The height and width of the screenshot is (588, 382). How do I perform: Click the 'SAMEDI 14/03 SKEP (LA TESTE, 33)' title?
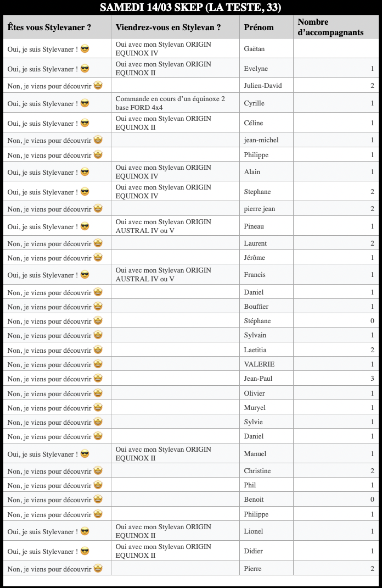190,8
